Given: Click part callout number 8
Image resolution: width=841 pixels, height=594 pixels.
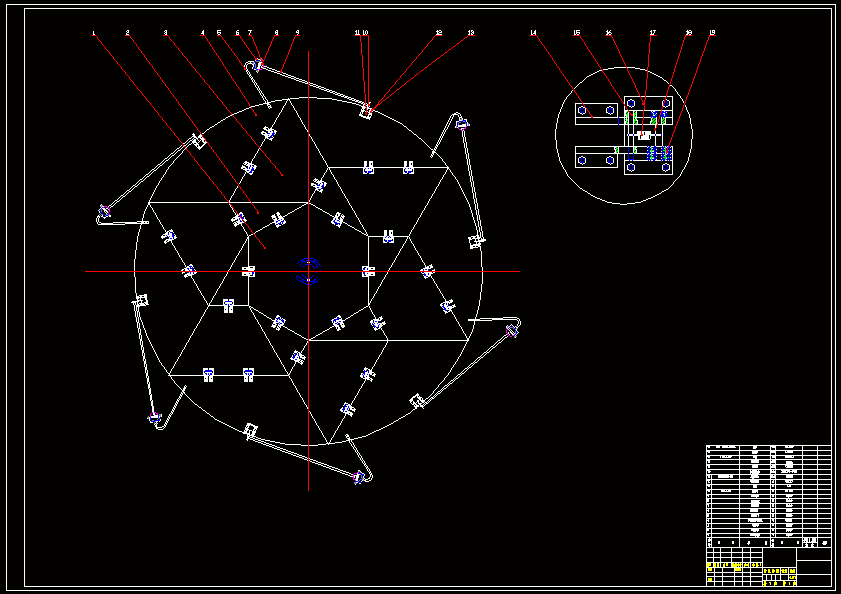Looking at the screenshot, I should 276,33.
